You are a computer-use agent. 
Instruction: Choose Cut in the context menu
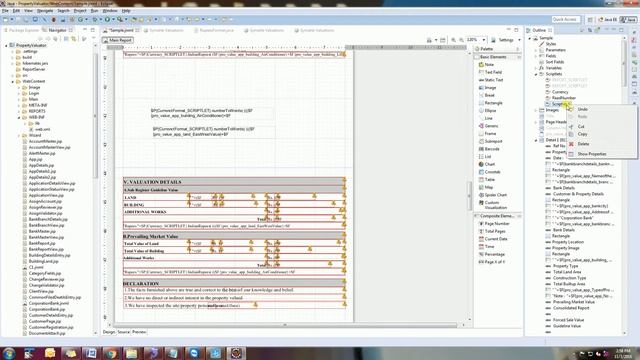click(x=581, y=127)
